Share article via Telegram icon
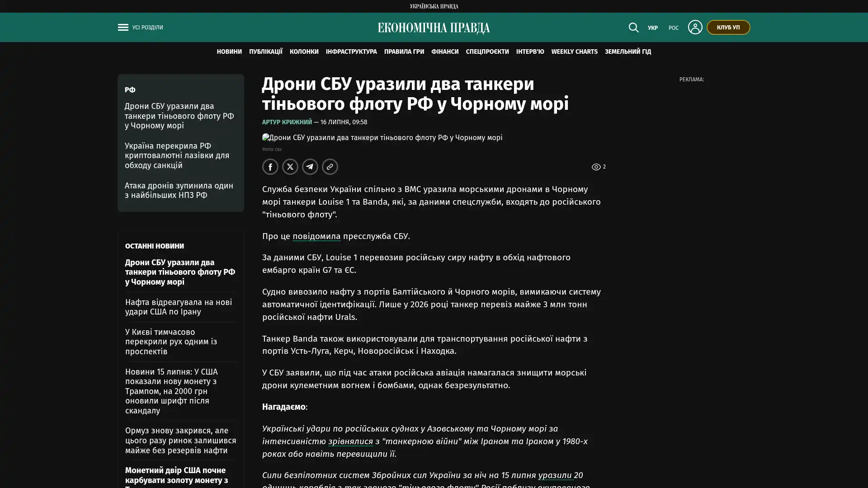This screenshot has width=868, height=488. pos(310,167)
